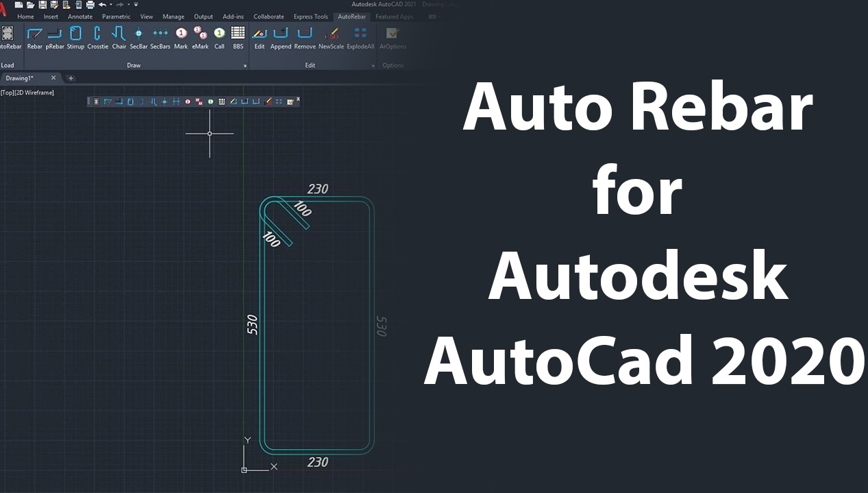Click the NewScale tool in ribbon
This screenshot has width=868, height=493.
332,38
